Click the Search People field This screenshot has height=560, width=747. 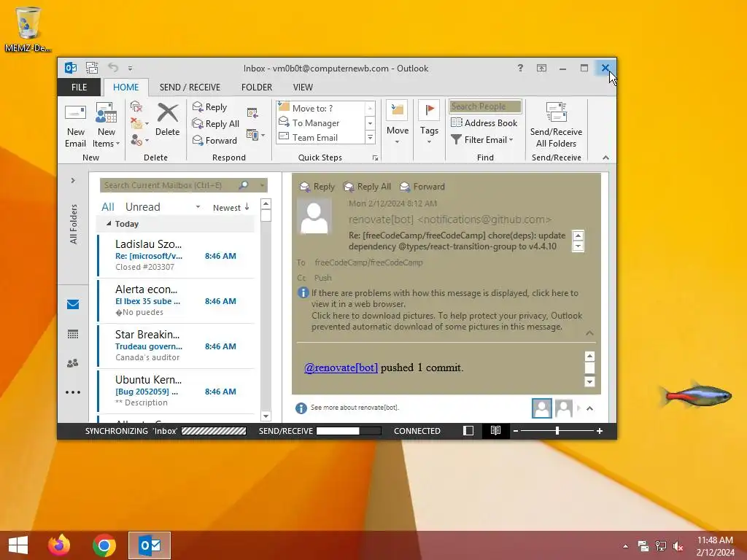(485, 106)
